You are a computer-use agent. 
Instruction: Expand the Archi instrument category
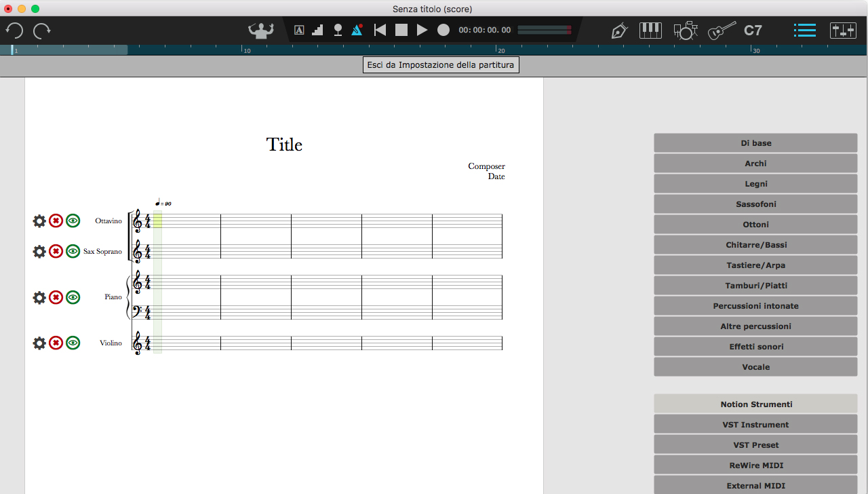pyautogui.click(x=755, y=164)
